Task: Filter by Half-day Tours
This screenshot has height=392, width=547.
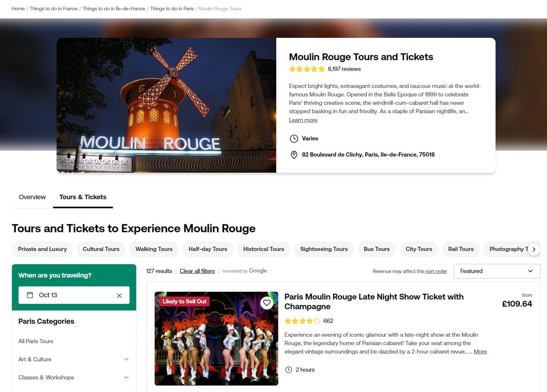Action: tap(208, 249)
